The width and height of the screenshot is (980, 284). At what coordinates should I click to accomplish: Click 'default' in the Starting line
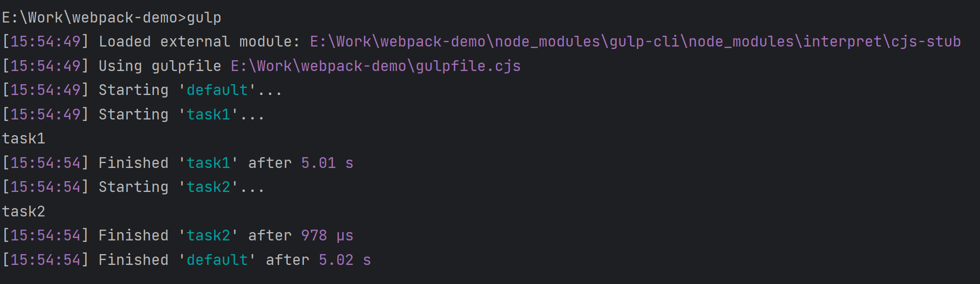tap(217, 90)
